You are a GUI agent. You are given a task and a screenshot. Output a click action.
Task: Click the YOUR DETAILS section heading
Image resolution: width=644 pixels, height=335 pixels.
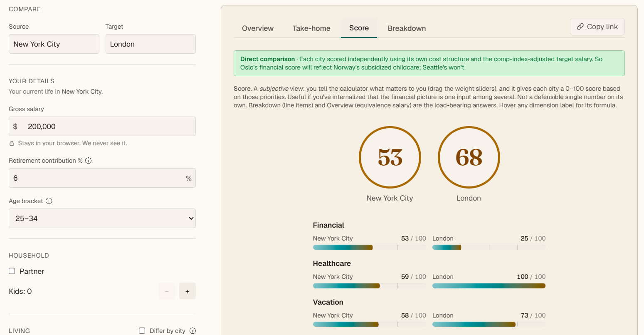pos(32,81)
